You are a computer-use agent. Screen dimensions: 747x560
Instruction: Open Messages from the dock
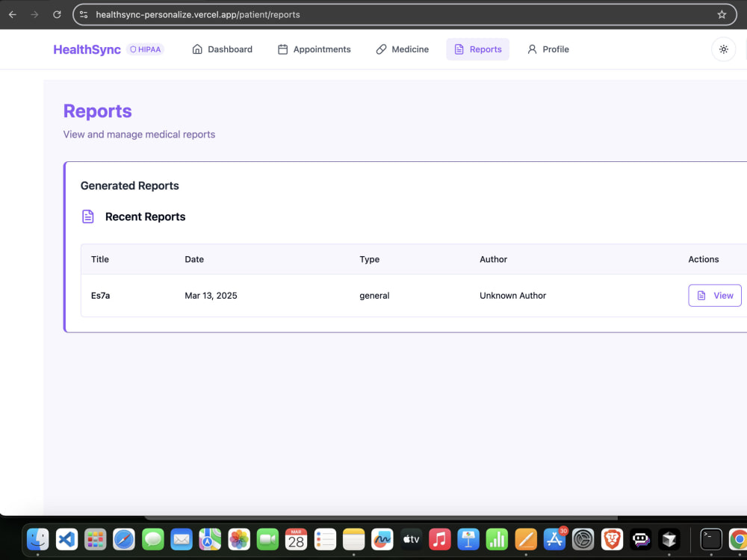point(153,540)
